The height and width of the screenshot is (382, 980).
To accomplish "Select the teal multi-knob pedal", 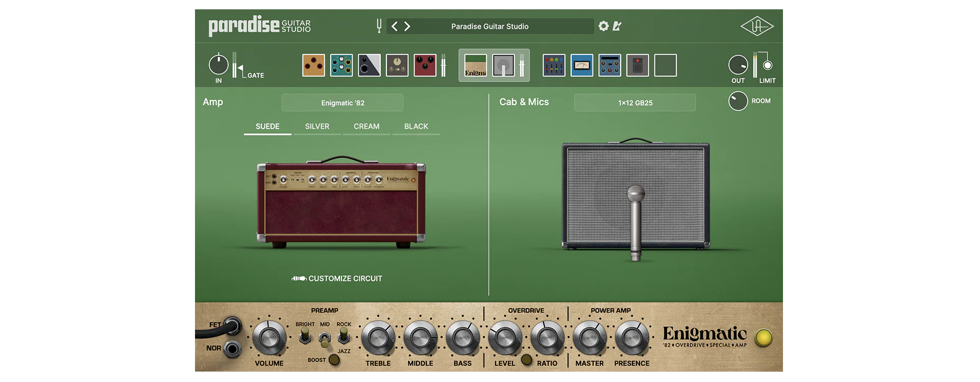I will click(x=341, y=65).
